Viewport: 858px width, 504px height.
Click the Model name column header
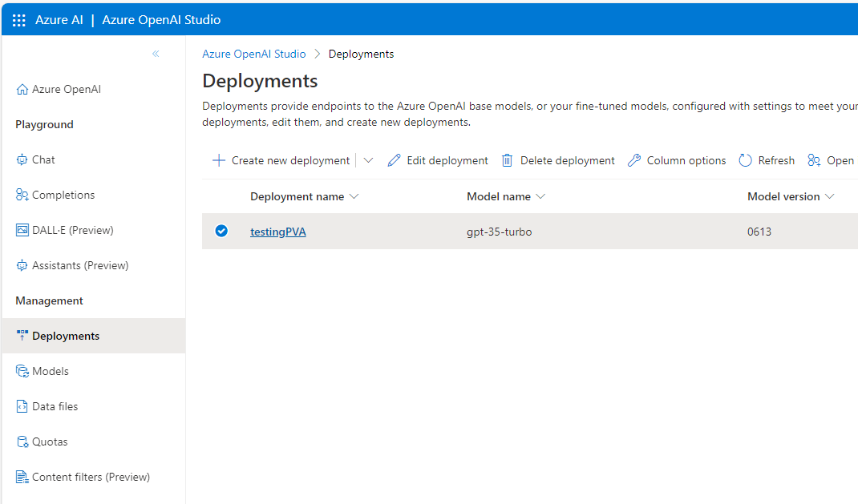tap(499, 196)
